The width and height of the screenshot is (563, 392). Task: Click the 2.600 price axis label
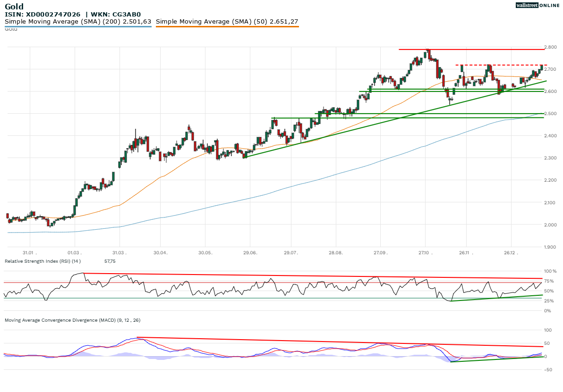(x=550, y=92)
